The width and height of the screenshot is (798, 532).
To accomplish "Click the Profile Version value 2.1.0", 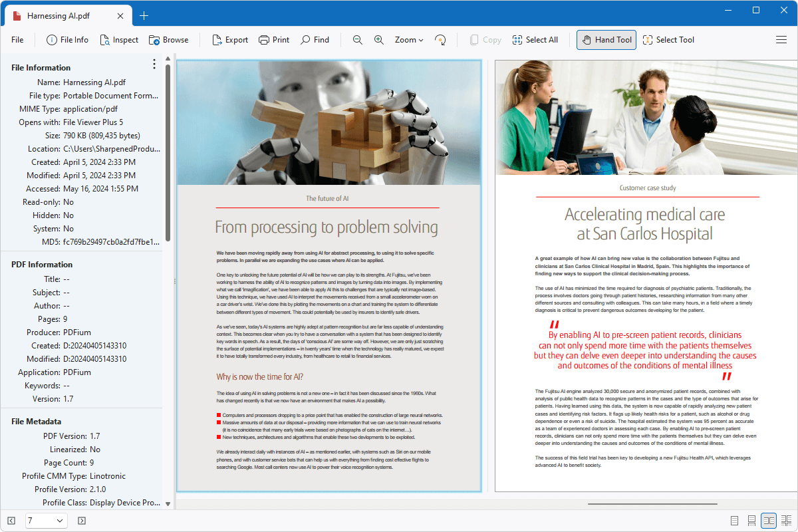I will [99, 489].
